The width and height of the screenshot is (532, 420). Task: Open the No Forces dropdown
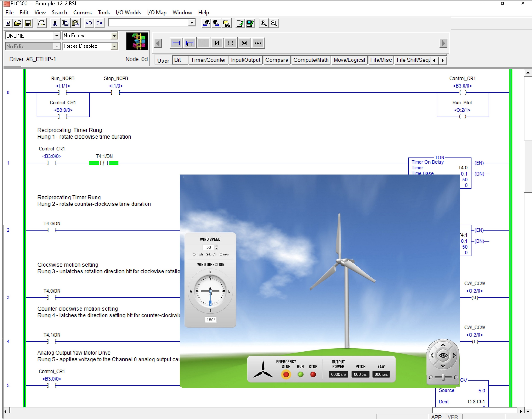click(x=114, y=35)
